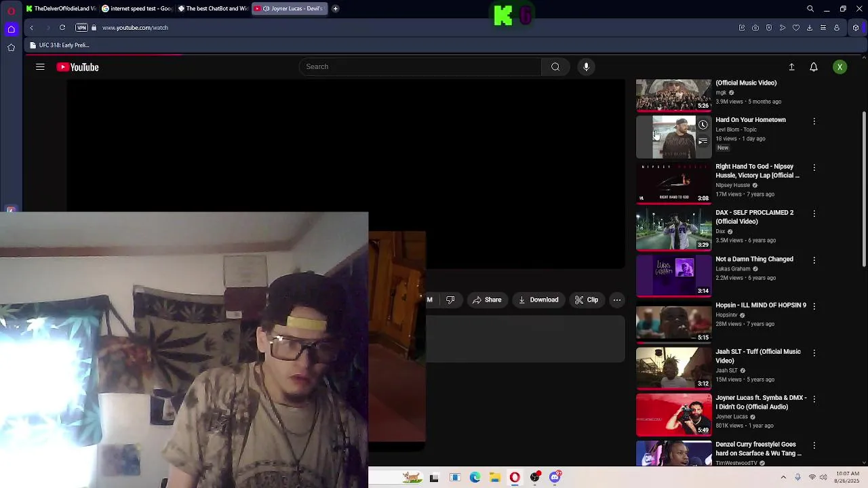Focus the YouTube Search field
This screenshot has width=868, height=488.
click(x=420, y=66)
